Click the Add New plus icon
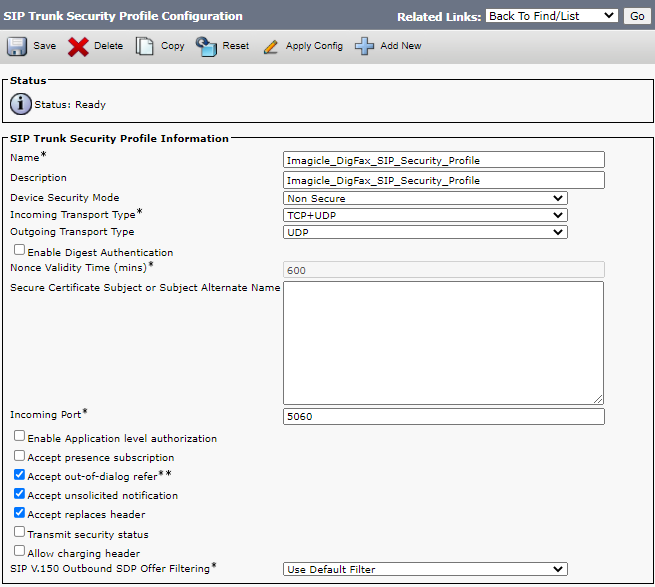655x587 pixels. point(364,46)
